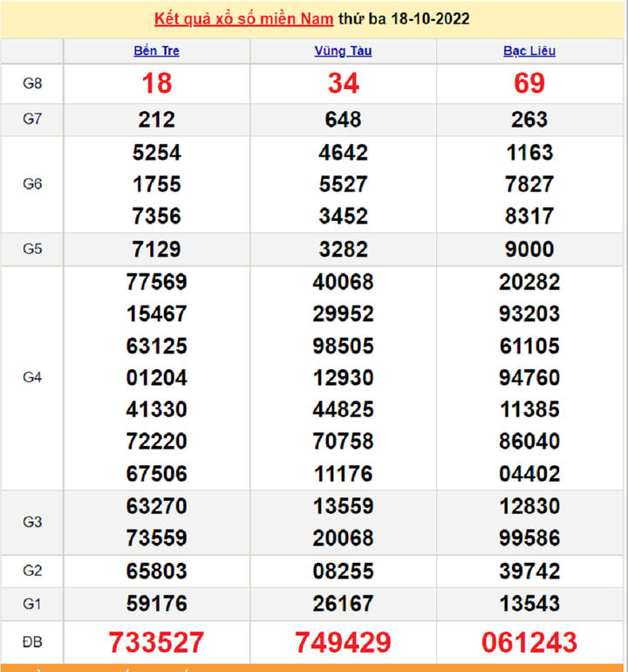Open the Bến Tre province link

tap(157, 51)
